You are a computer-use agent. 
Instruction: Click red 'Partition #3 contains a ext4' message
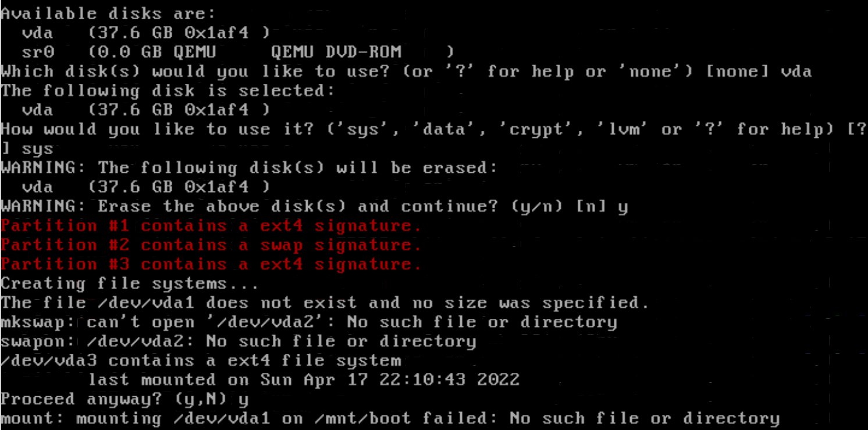coord(211,264)
